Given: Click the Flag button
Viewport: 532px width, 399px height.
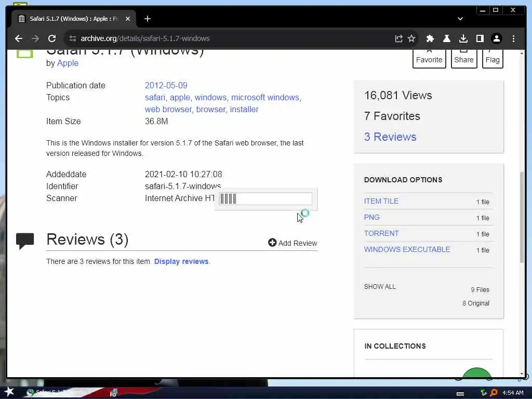Looking at the screenshot, I should pyautogui.click(x=493, y=58).
